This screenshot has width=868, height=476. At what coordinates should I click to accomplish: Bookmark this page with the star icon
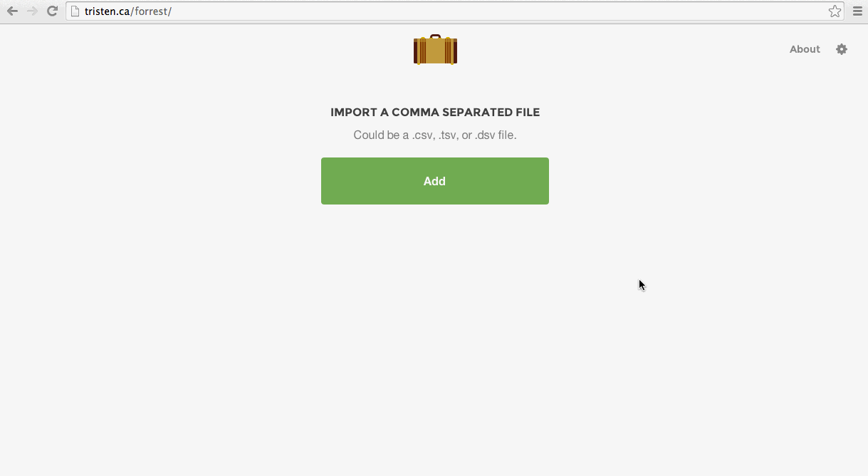[x=835, y=11]
